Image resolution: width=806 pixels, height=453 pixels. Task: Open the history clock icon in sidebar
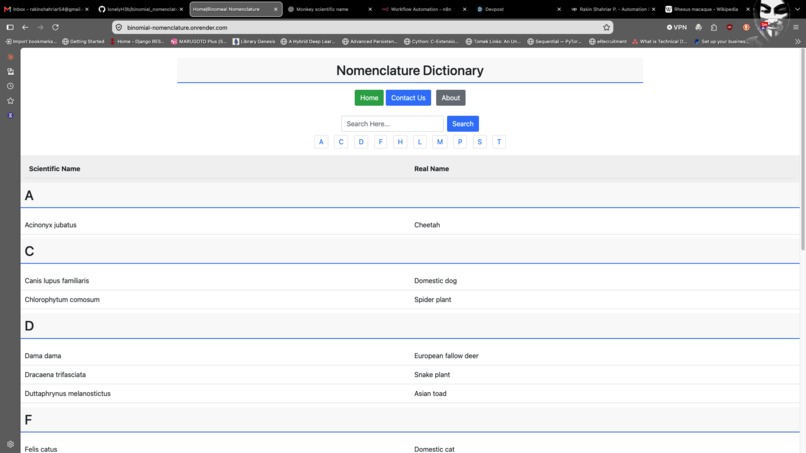coord(10,86)
